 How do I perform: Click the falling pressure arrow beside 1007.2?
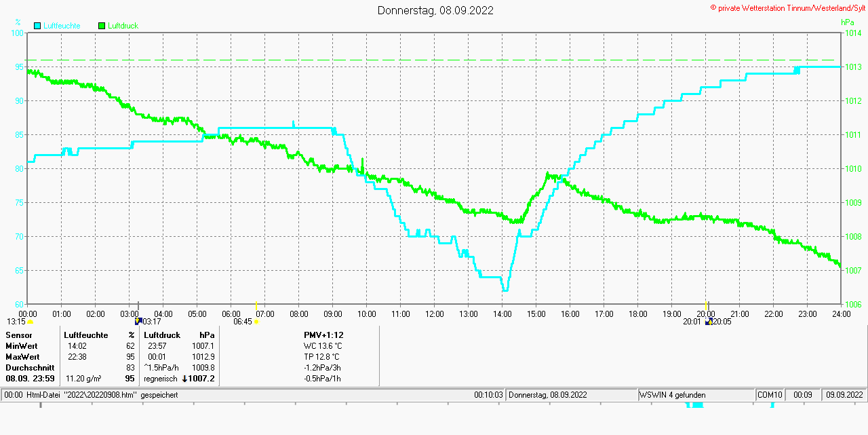pos(184,379)
